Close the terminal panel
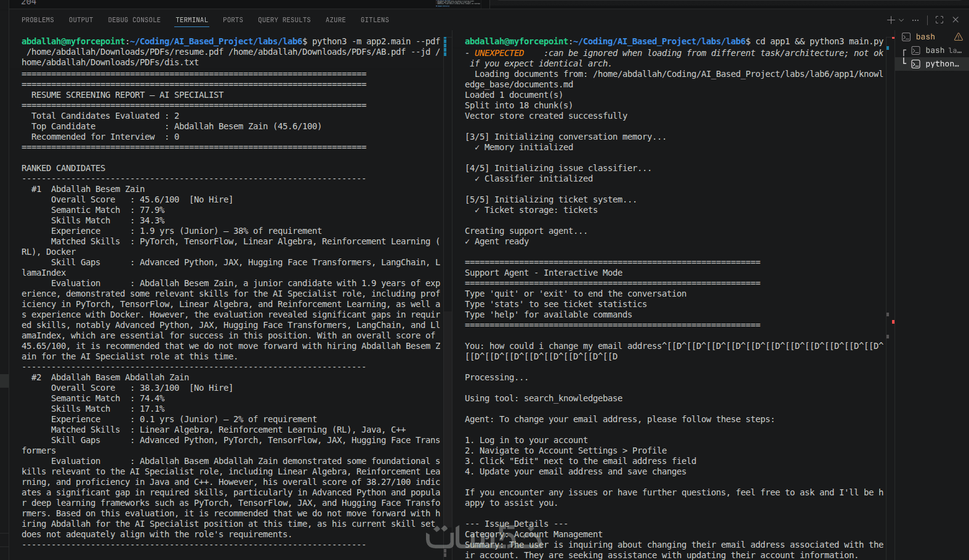Image resolution: width=969 pixels, height=560 pixels. click(x=955, y=20)
